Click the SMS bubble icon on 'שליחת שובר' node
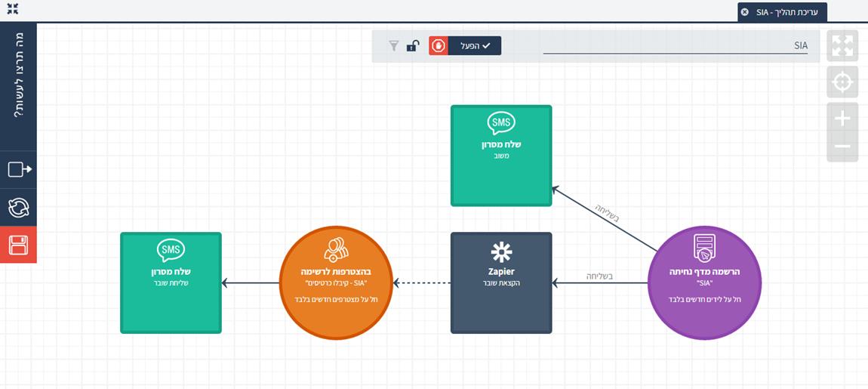 [x=171, y=251]
